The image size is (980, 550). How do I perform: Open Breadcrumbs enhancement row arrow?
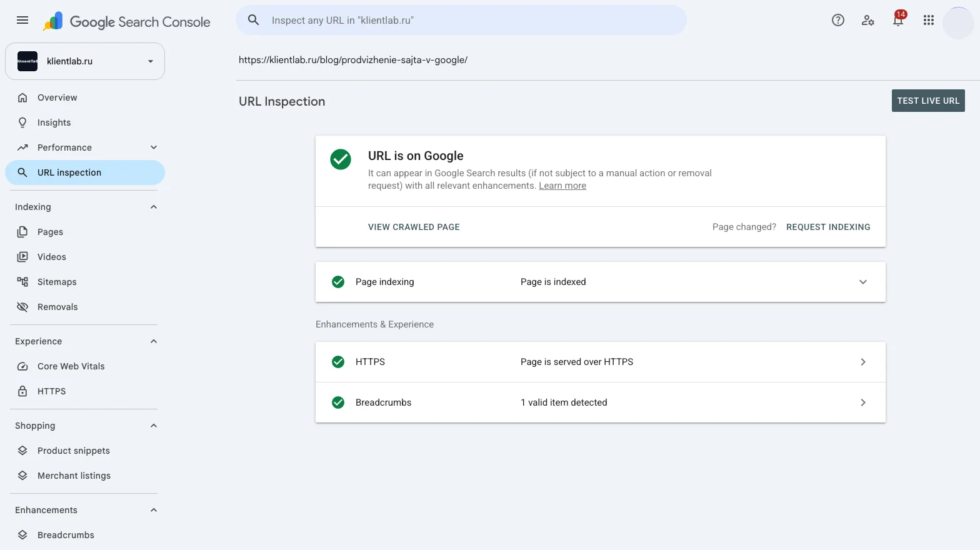[863, 402]
